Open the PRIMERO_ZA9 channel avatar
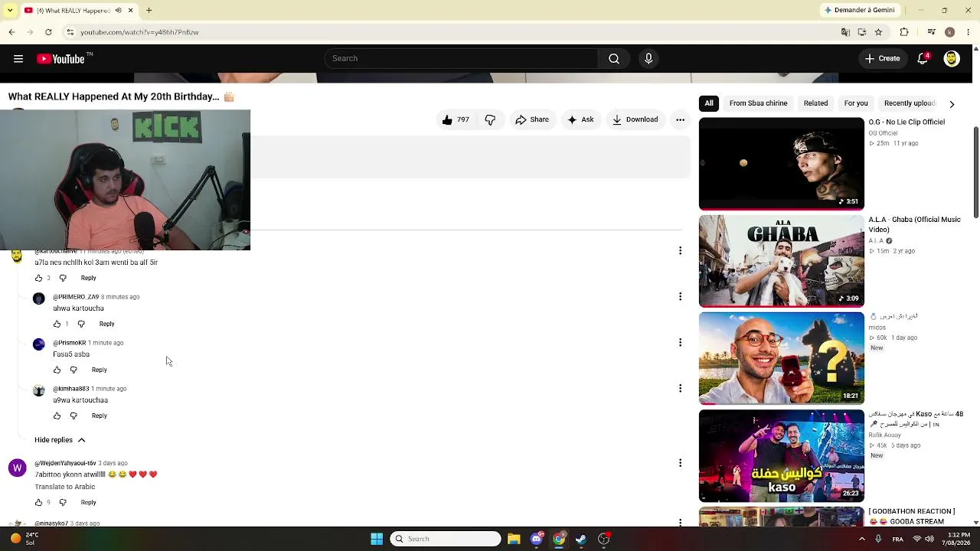Image resolution: width=980 pixels, height=551 pixels. pos(39,298)
